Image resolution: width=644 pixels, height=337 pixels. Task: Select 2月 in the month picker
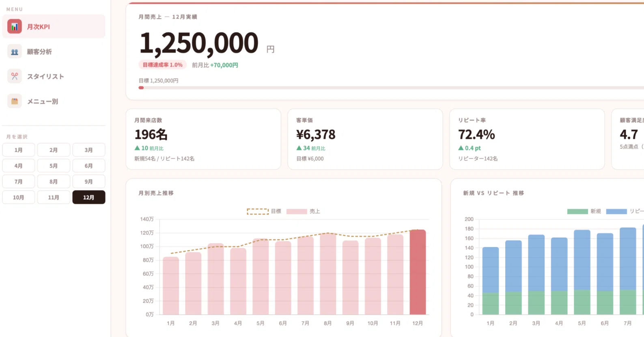click(x=54, y=150)
